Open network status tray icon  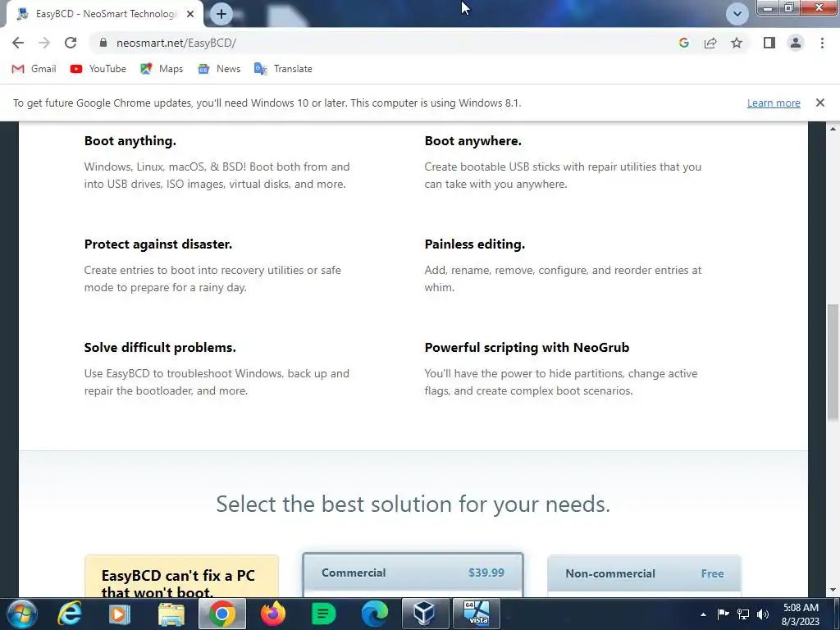pyautogui.click(x=743, y=614)
